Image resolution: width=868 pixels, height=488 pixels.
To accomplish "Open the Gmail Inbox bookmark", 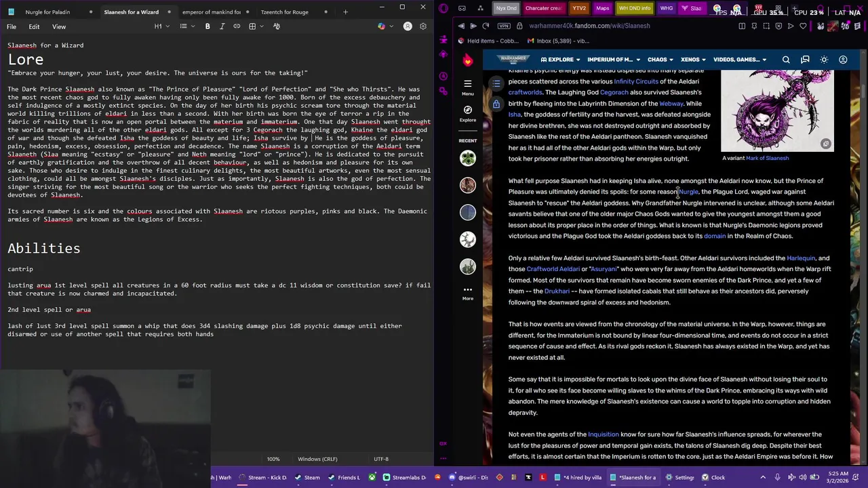I will pos(557,41).
